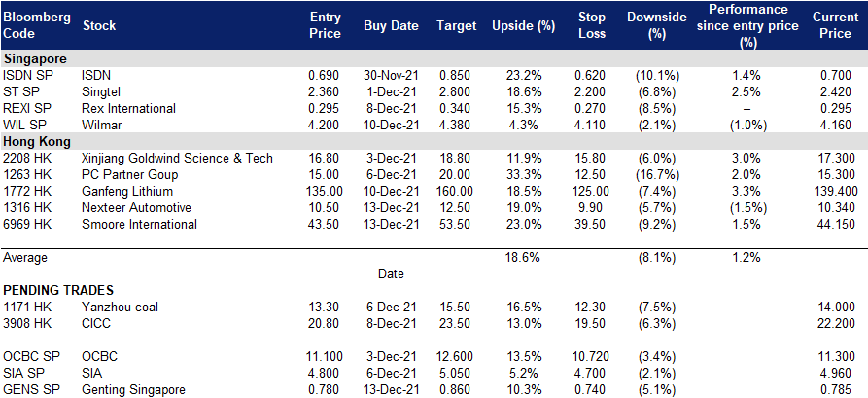
Task: Select the Average upside value 18.6%
Action: tap(523, 257)
